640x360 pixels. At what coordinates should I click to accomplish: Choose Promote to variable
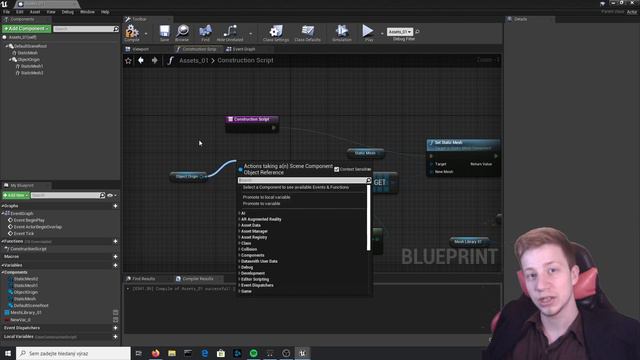(x=262, y=203)
